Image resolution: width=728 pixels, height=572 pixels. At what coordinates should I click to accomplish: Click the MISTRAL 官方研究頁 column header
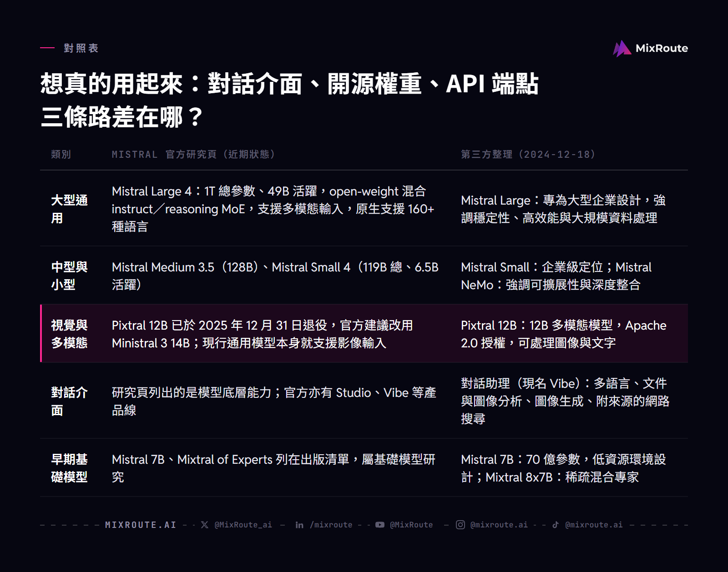click(193, 155)
